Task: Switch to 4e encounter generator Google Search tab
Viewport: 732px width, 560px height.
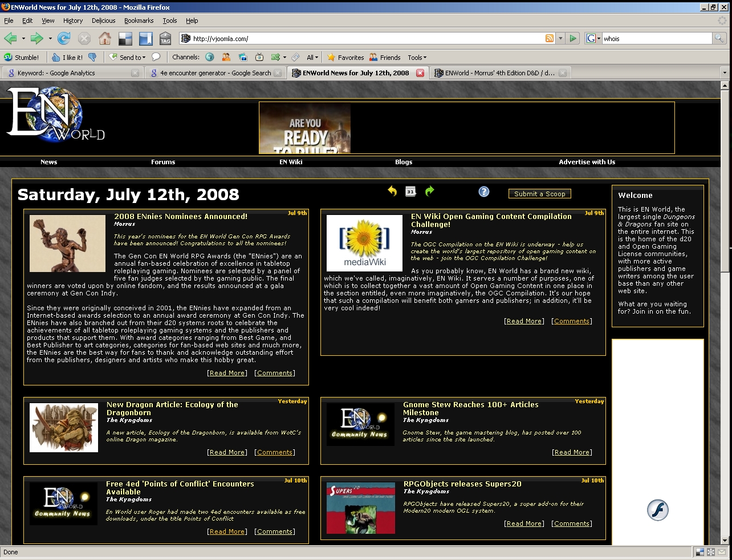Action: pyautogui.click(x=215, y=73)
